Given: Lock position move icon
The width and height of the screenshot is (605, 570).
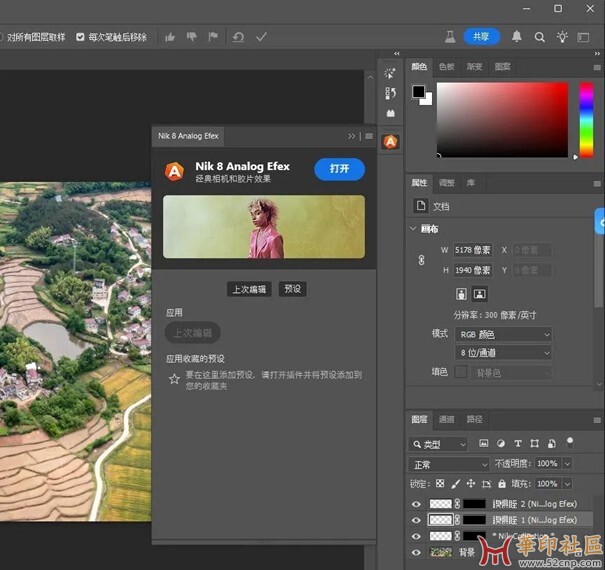Looking at the screenshot, I should point(471,484).
